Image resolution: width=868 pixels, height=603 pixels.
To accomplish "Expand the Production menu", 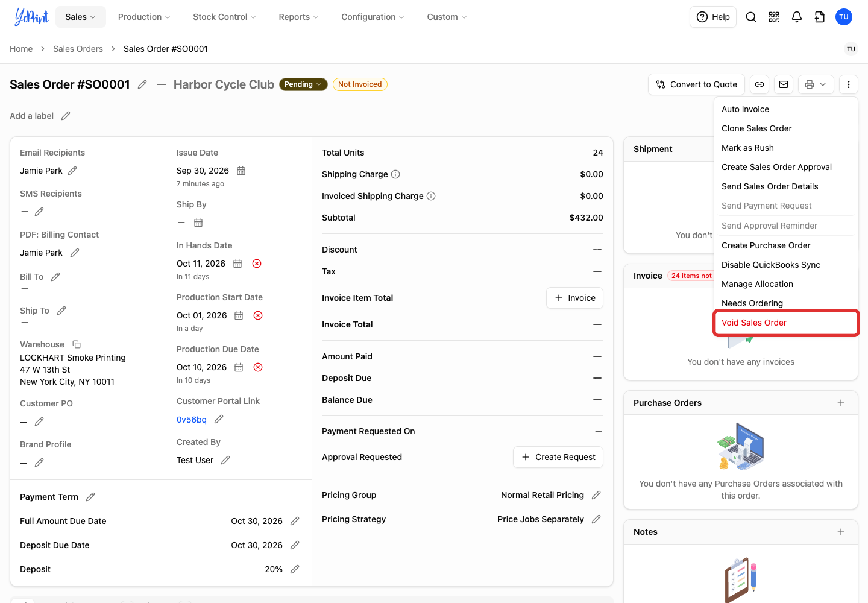I will [x=144, y=17].
